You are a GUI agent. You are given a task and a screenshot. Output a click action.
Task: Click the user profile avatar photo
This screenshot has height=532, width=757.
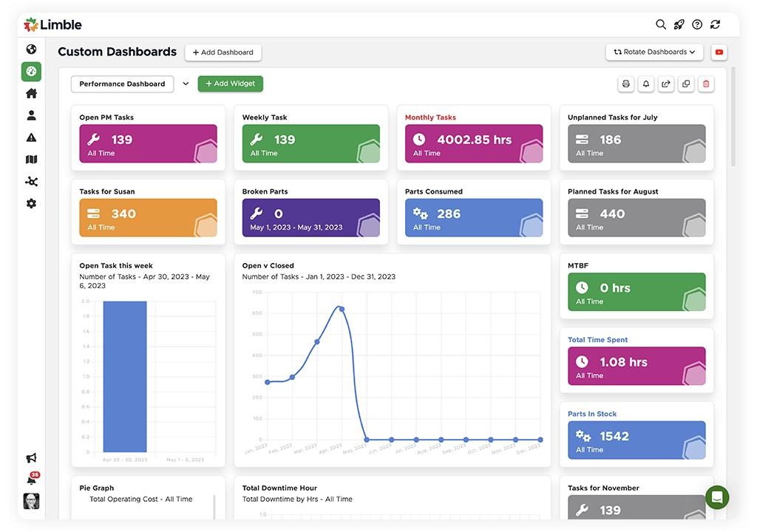coord(31,501)
